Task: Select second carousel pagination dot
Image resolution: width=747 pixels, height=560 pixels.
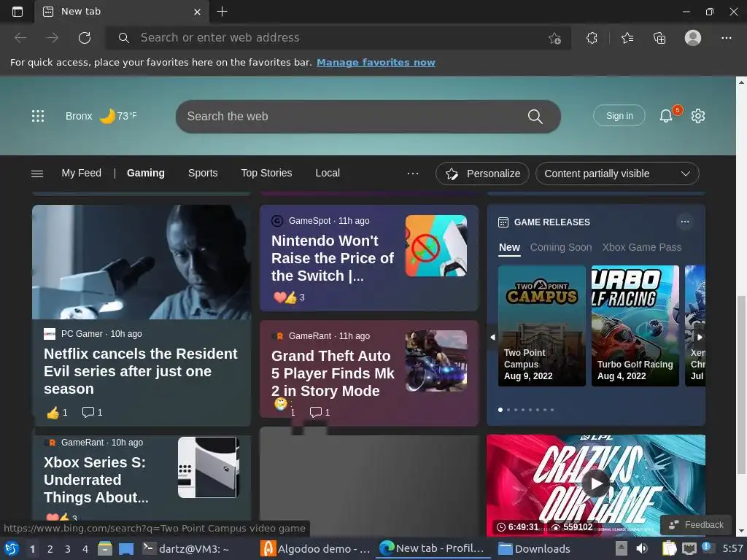Action: point(508,410)
